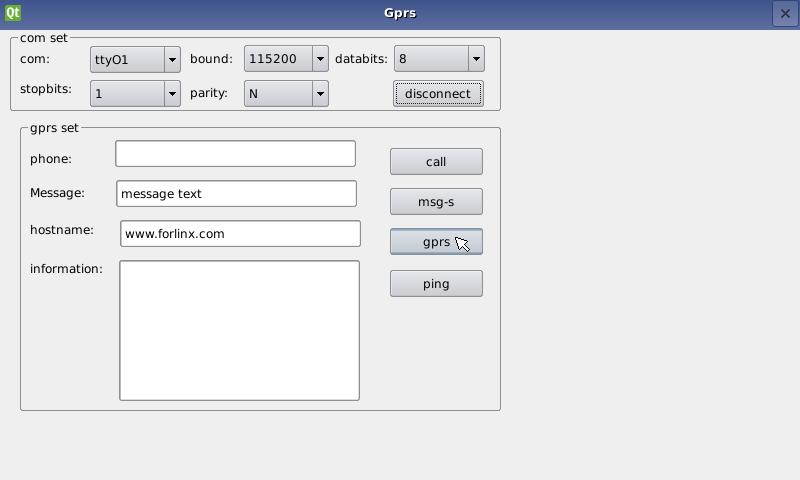Click the hostname label
The width and height of the screenshot is (800, 480).
click(x=62, y=230)
